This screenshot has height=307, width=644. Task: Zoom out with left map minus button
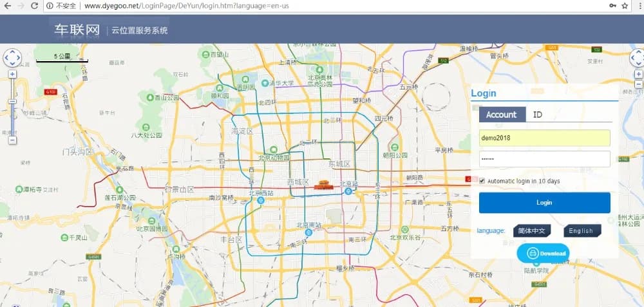click(x=12, y=140)
